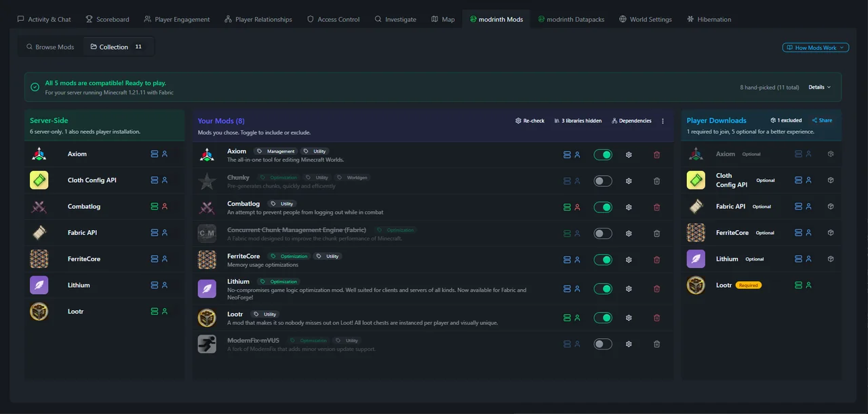Switch to the modrinth Datapacks tab
The image size is (868, 414).
pyautogui.click(x=571, y=19)
